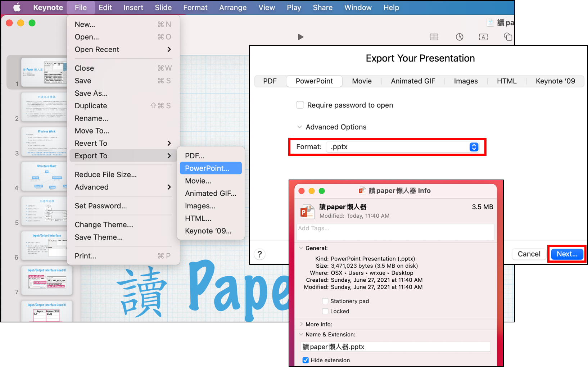Viewport: 588px width, 367px height.
Task: Select Save As… in File menu
Action: [x=123, y=93]
